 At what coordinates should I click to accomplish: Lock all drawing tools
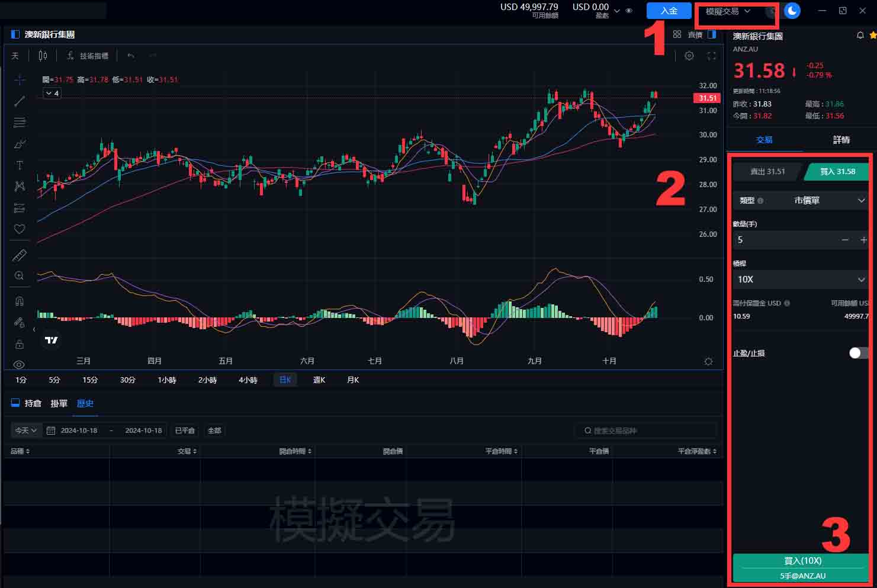coord(20,344)
